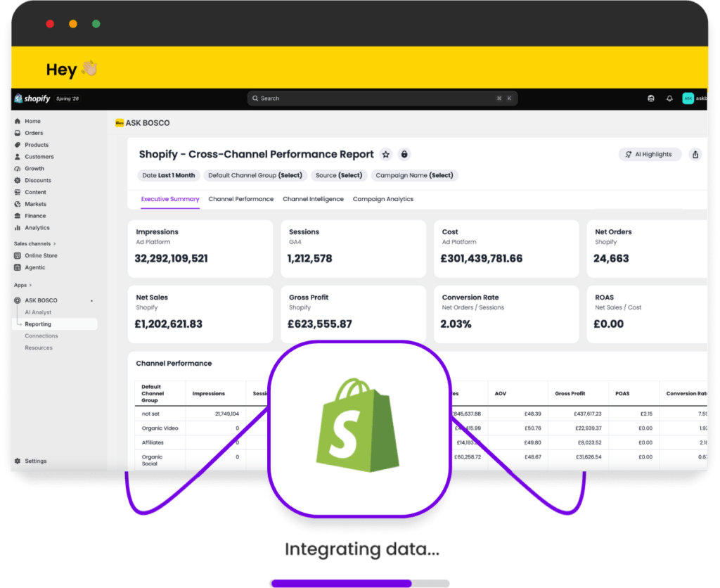Open the Date Last 1 Month filter
This screenshot has height=588, width=720.
tap(169, 175)
